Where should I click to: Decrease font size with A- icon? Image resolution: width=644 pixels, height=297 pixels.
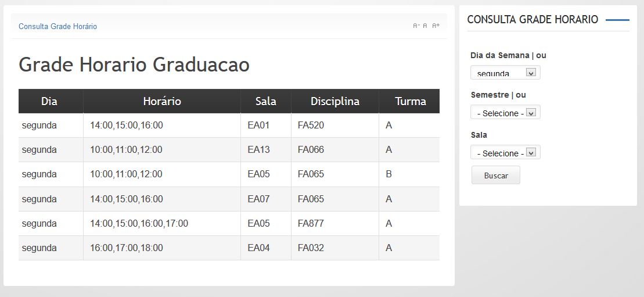416,26
